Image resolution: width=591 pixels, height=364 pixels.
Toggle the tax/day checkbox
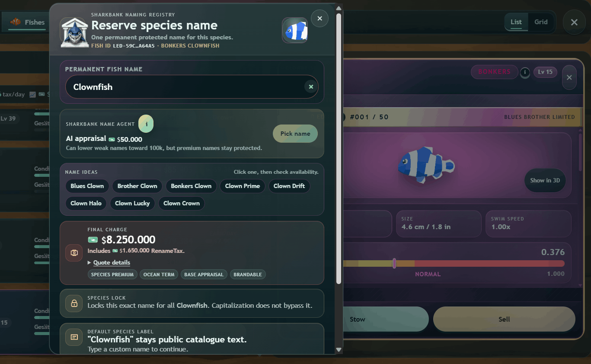click(32, 94)
